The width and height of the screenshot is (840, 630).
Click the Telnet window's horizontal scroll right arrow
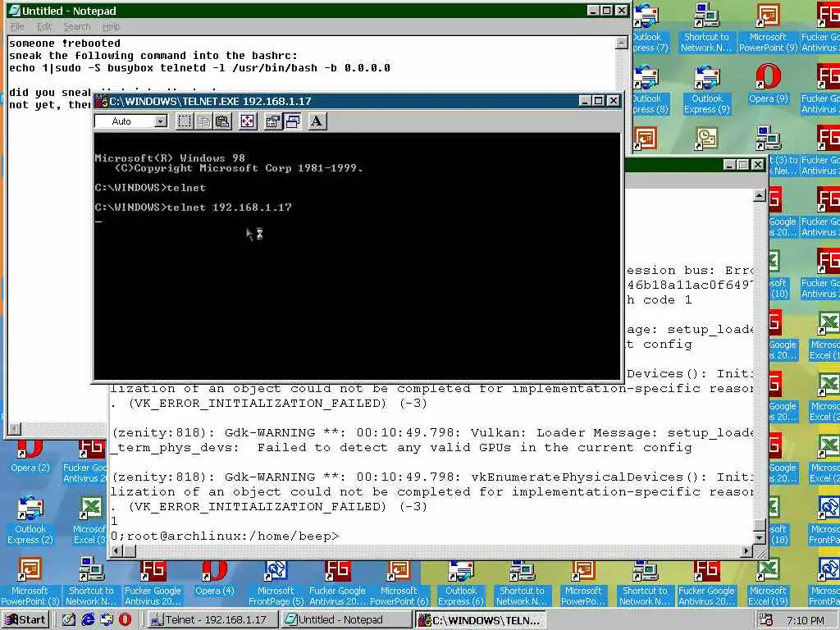click(x=746, y=550)
